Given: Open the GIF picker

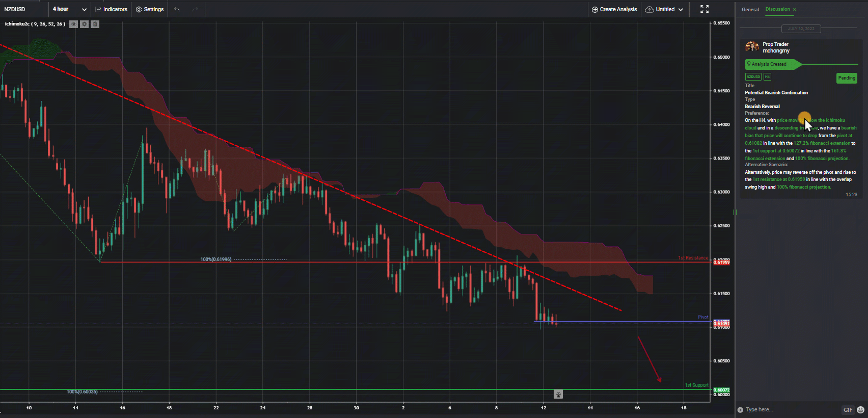Looking at the screenshot, I should pyautogui.click(x=848, y=410).
